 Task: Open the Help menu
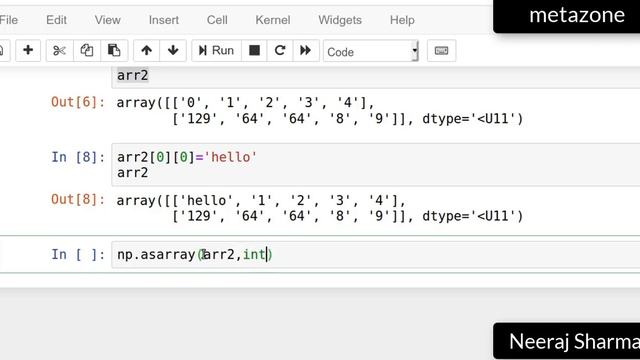[x=402, y=20]
